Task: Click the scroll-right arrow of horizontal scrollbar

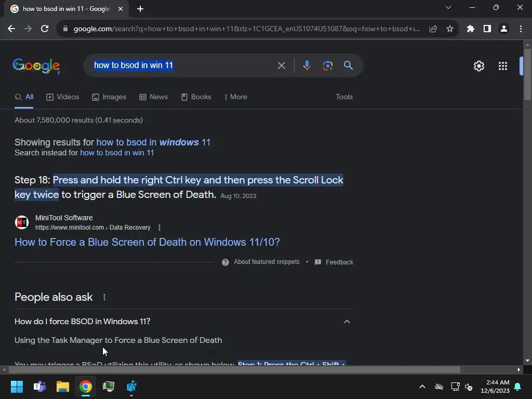Action: coord(519,369)
